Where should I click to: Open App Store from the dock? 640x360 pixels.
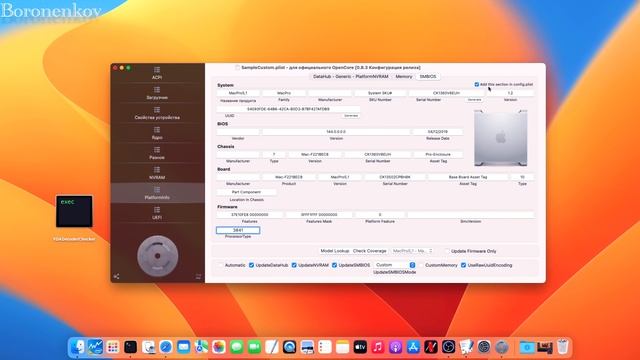pyautogui.click(x=413, y=347)
